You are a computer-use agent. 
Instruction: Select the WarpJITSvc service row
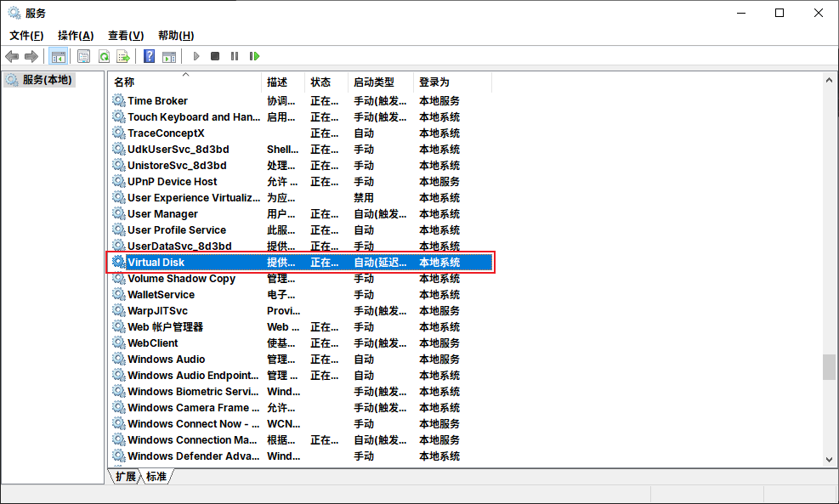[x=301, y=311]
